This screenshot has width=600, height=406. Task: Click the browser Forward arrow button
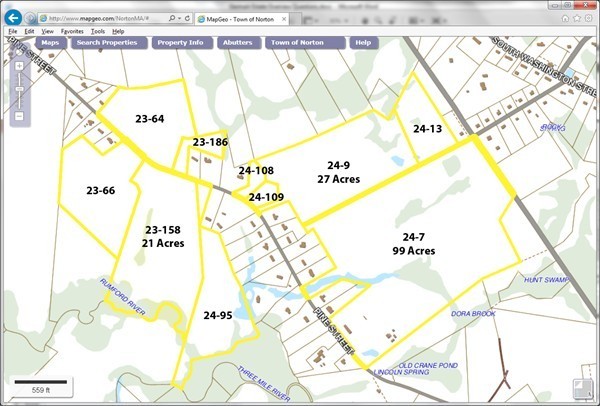tap(30, 18)
